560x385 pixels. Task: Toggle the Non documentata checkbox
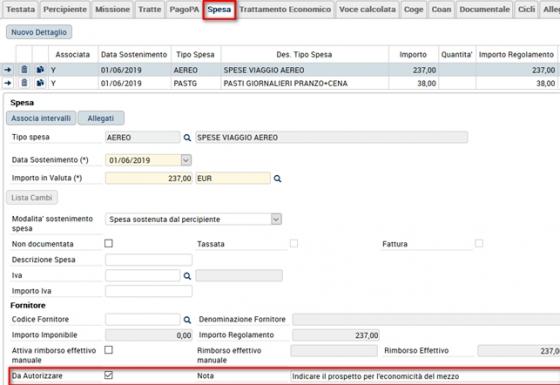pos(109,244)
